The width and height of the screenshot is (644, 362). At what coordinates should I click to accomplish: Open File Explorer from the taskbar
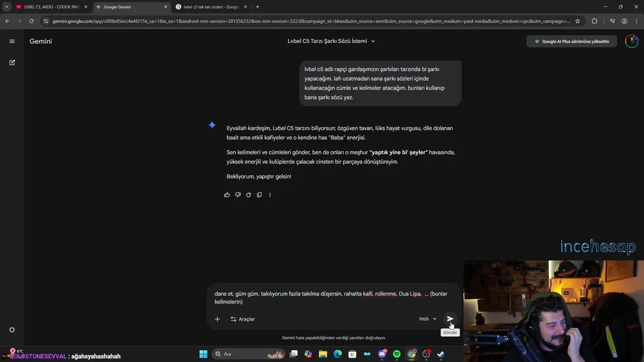(x=323, y=354)
